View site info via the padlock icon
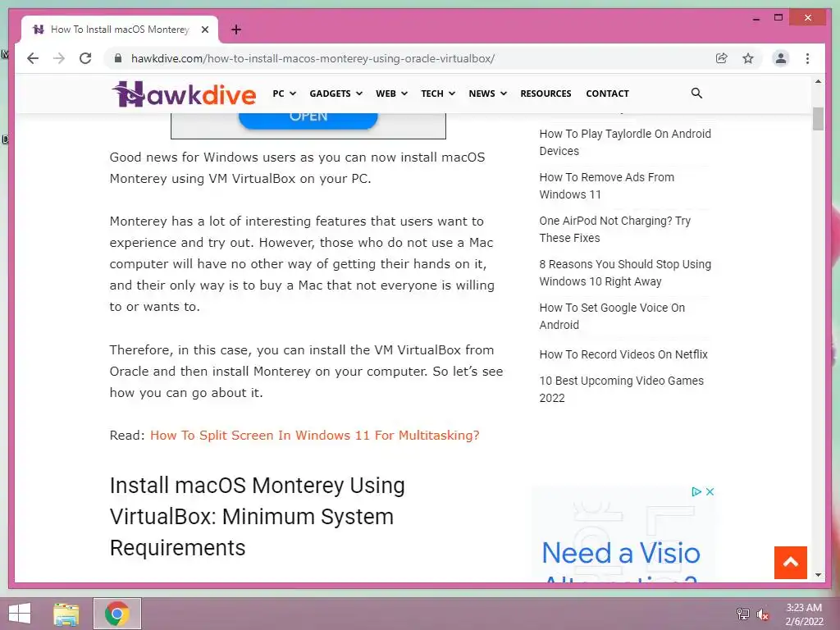840x630 pixels. 118,58
